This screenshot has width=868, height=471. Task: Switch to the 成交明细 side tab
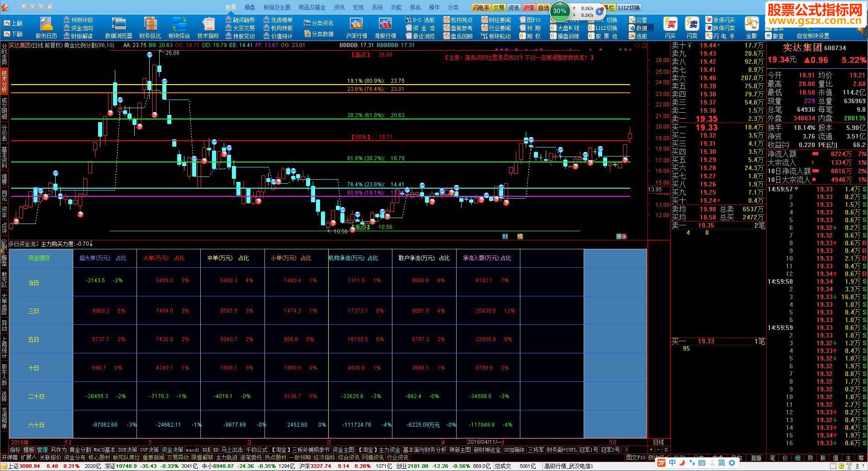pos(4,108)
